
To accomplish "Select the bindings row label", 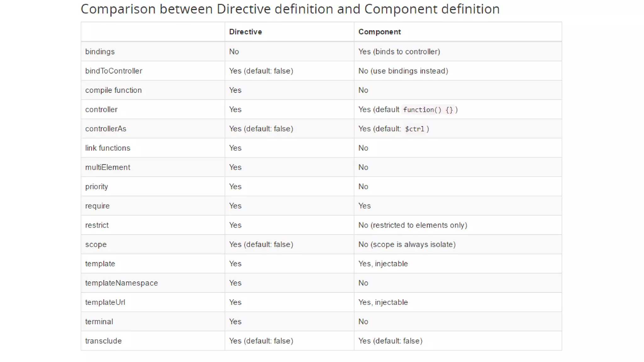I will 100,52.
